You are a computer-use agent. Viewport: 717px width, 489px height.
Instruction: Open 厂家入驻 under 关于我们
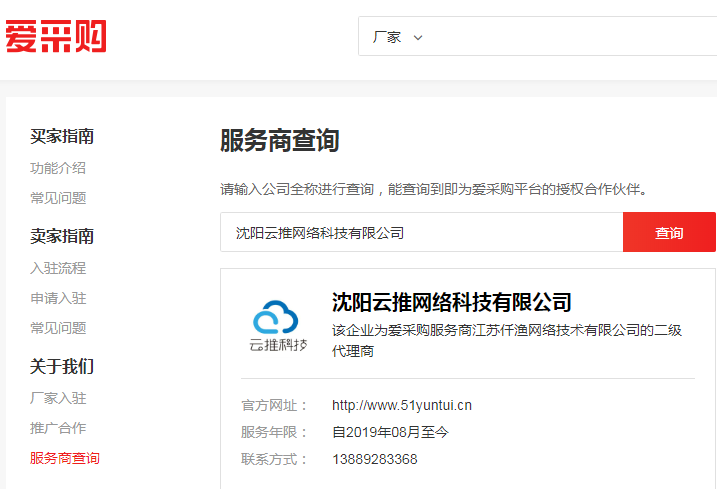pos(58,398)
